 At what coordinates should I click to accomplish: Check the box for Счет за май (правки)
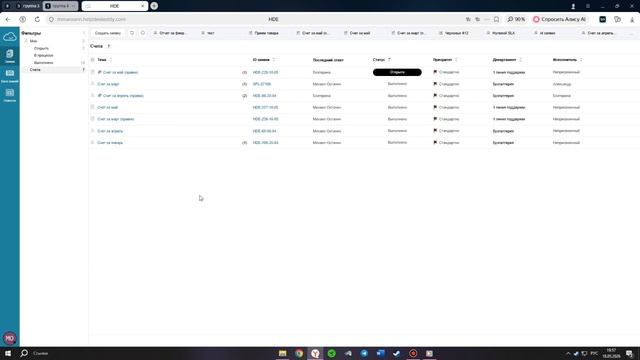[92, 72]
